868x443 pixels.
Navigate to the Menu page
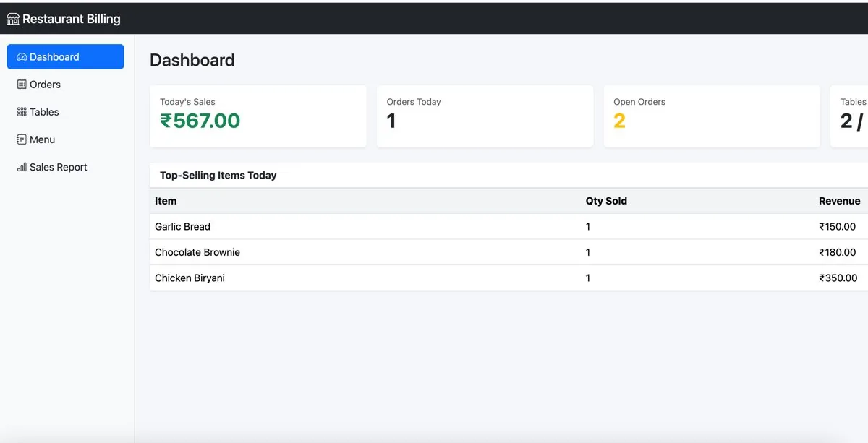pos(65,139)
